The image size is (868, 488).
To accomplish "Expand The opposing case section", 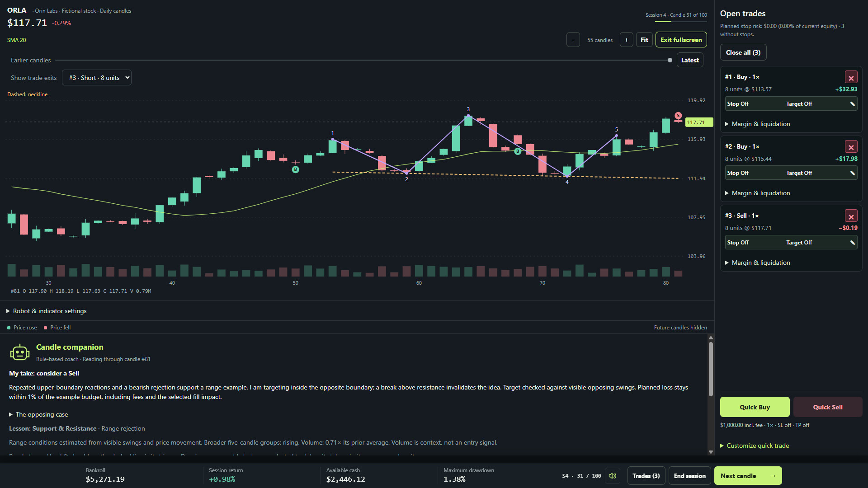I will point(38,414).
